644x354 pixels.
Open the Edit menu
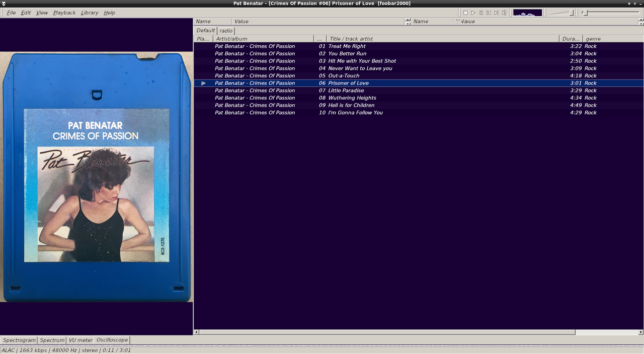(26, 13)
